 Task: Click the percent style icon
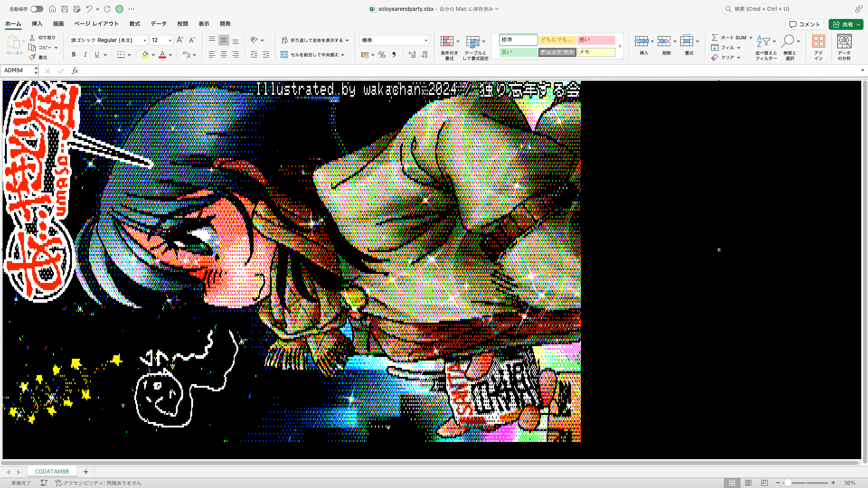point(382,55)
